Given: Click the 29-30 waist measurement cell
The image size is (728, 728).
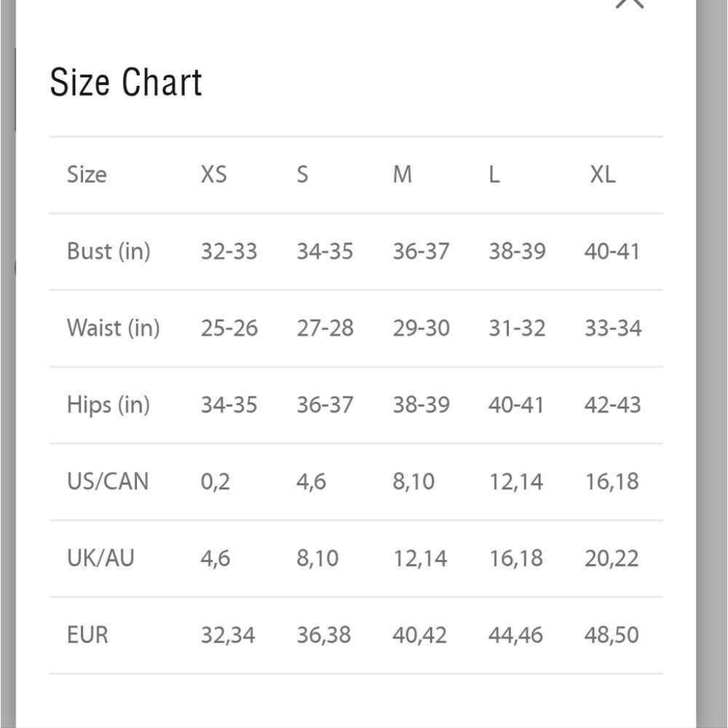Looking at the screenshot, I should click(421, 328).
